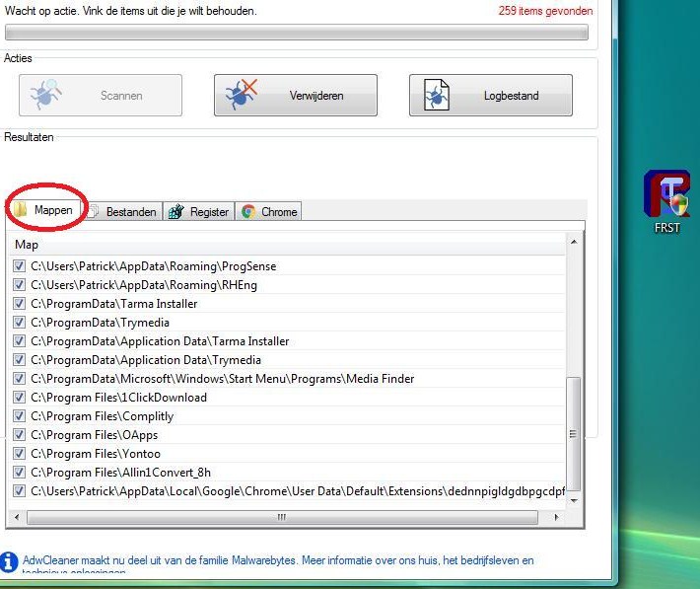
Task: Uncheck C:\ProgramData\Tarma Installer checkbox
Action: [19, 304]
